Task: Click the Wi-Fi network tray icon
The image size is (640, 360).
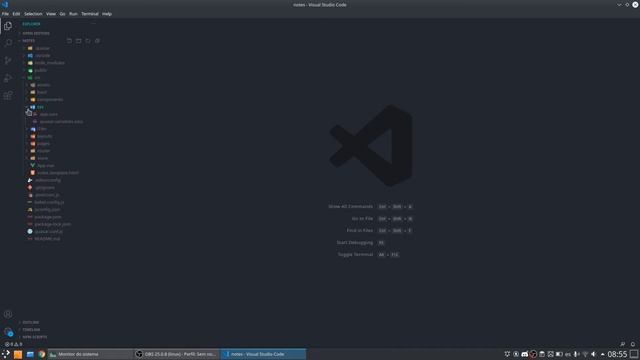Action: point(585,354)
